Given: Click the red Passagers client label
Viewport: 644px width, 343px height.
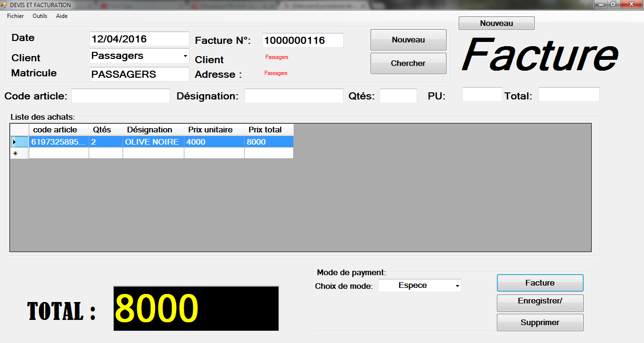Looking at the screenshot, I should click(x=277, y=57).
